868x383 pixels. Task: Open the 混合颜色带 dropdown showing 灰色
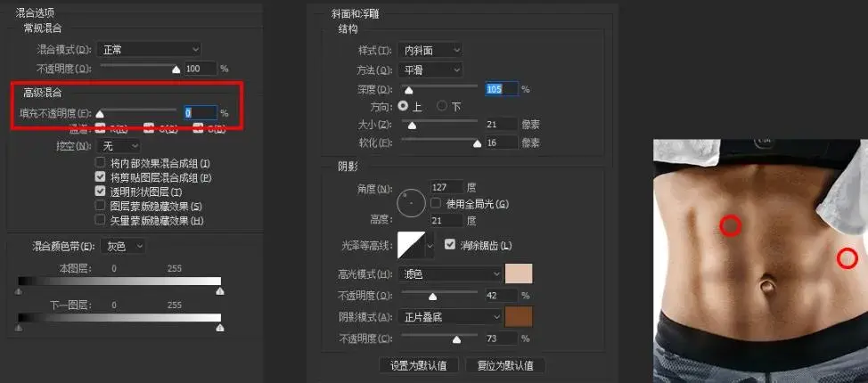click(122, 247)
